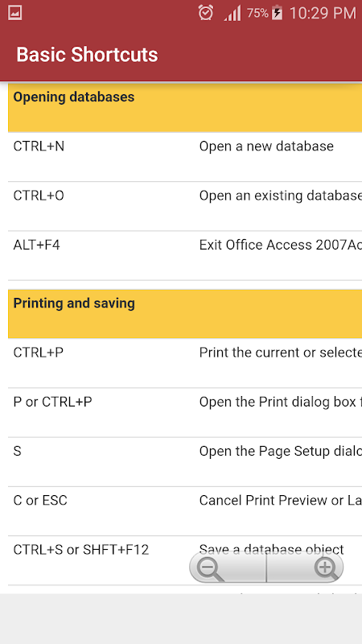
Task: Select the Opening databases section header
Action: pos(185,108)
